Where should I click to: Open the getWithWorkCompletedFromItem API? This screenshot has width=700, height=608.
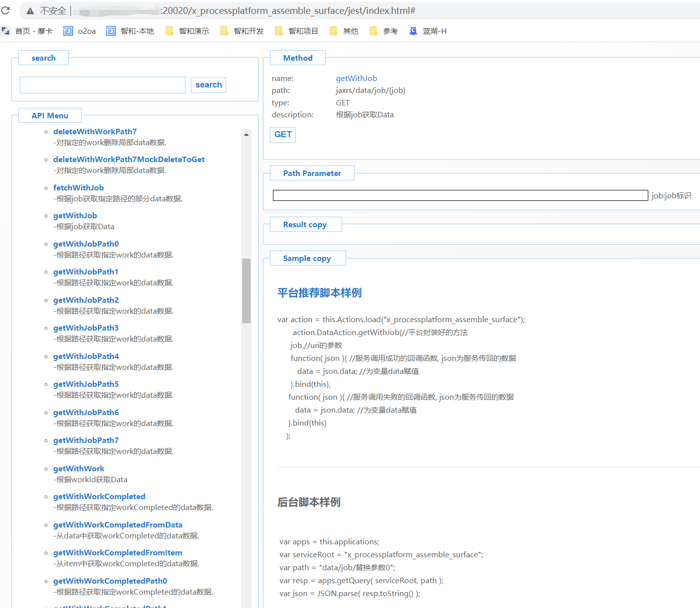point(118,553)
